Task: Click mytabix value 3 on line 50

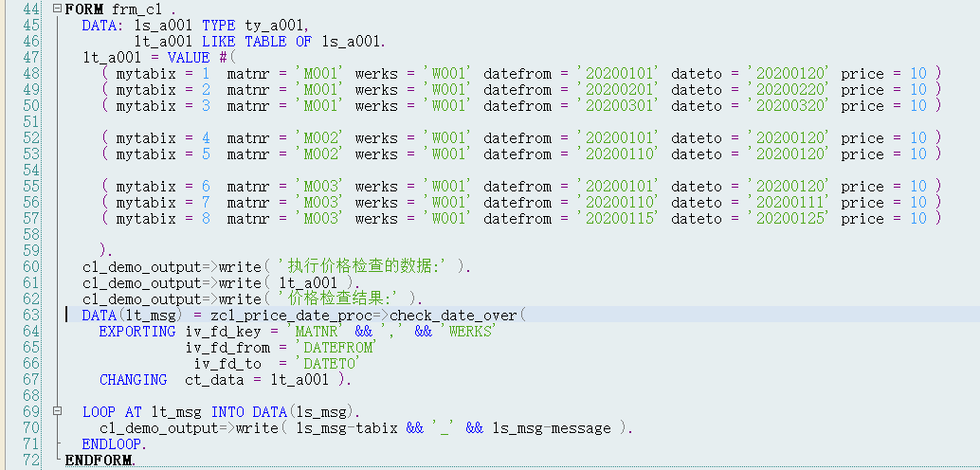Action: [x=207, y=106]
